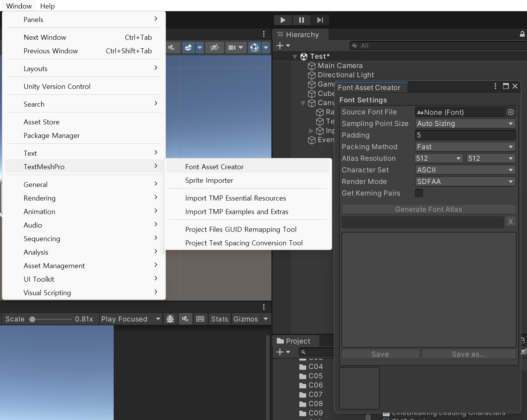Click the plus create button in Hierarchy
The width and height of the screenshot is (527, 420).
pyautogui.click(x=283, y=46)
